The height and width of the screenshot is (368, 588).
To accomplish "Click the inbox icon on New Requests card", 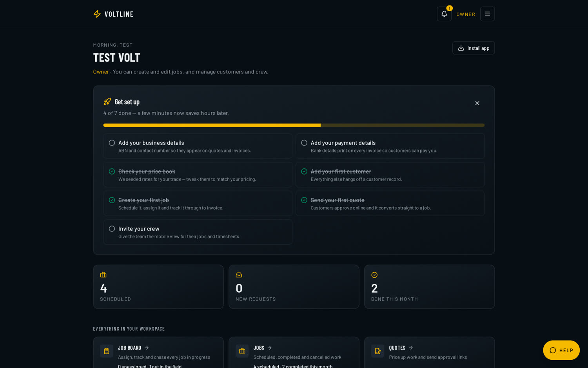I will coord(239,275).
